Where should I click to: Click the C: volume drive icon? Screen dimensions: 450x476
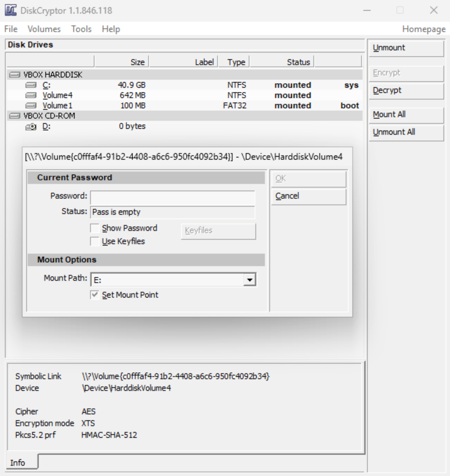[x=31, y=85]
